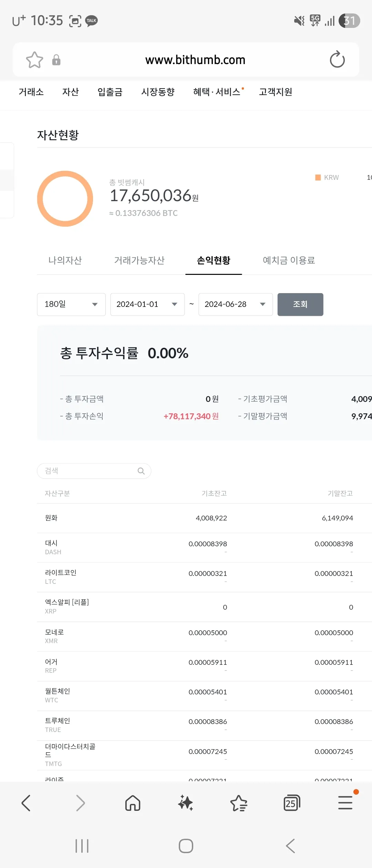Switch to the 거래가능자산 tab
372x868 pixels.
(x=139, y=260)
